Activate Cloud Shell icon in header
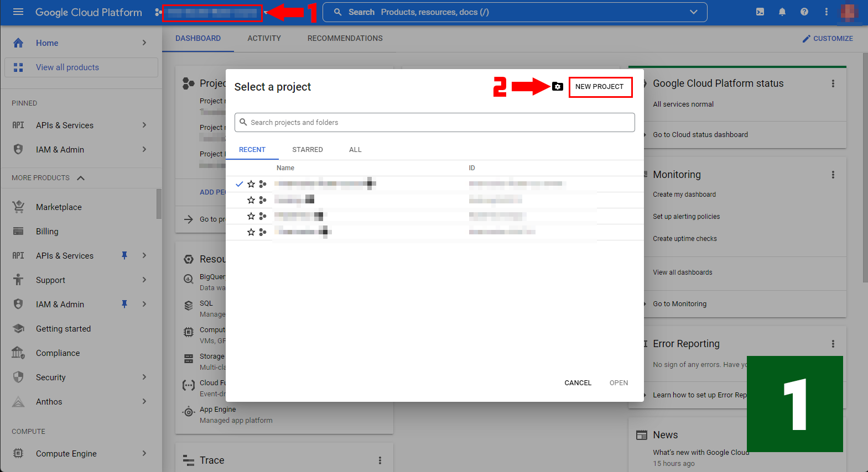 760,12
